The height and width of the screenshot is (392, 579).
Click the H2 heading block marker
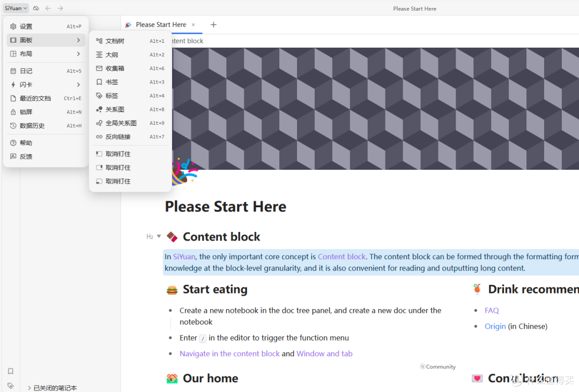click(x=150, y=237)
